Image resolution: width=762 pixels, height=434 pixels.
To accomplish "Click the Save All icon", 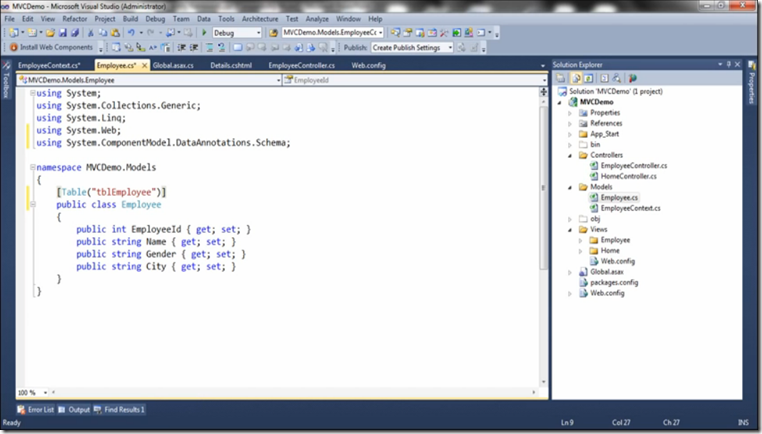I will click(x=75, y=33).
